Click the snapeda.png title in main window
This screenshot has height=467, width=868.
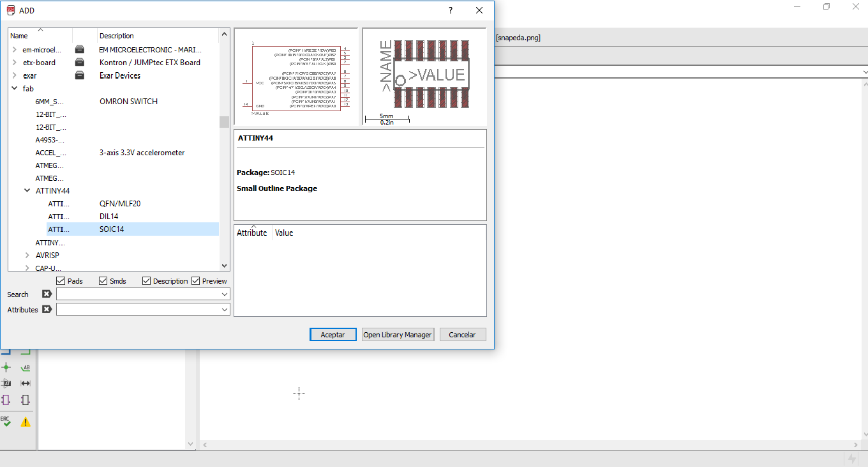tap(518, 38)
